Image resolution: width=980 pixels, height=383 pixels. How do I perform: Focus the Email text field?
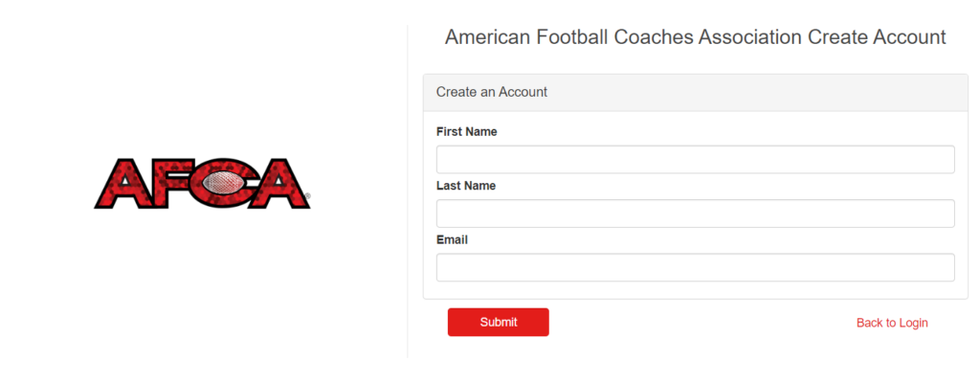(x=695, y=267)
